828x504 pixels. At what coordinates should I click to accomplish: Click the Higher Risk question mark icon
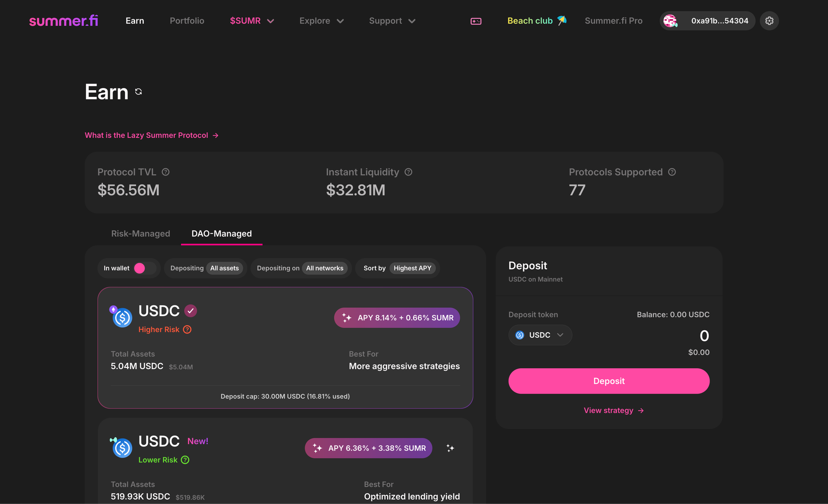coord(187,330)
